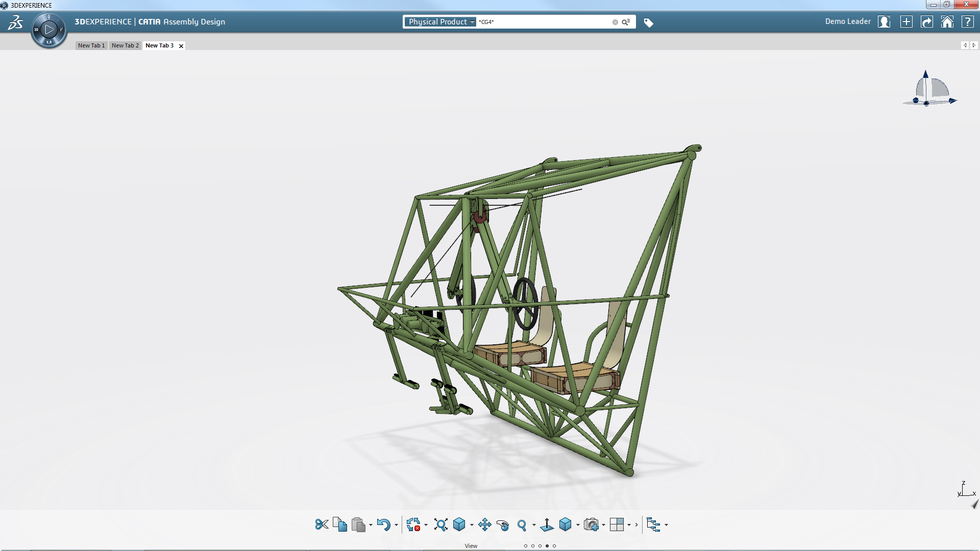The image size is (980, 551).
Task: Select the Rotate view hand tool
Action: [503, 525]
